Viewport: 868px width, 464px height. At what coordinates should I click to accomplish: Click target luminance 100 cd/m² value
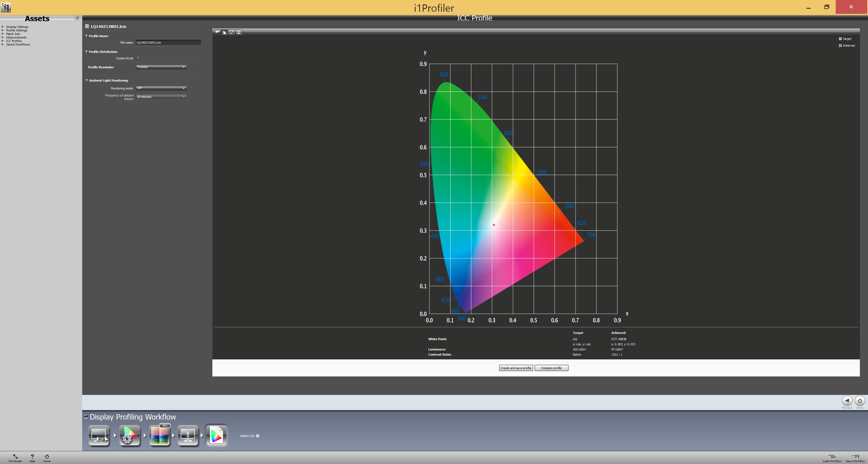pyautogui.click(x=579, y=349)
